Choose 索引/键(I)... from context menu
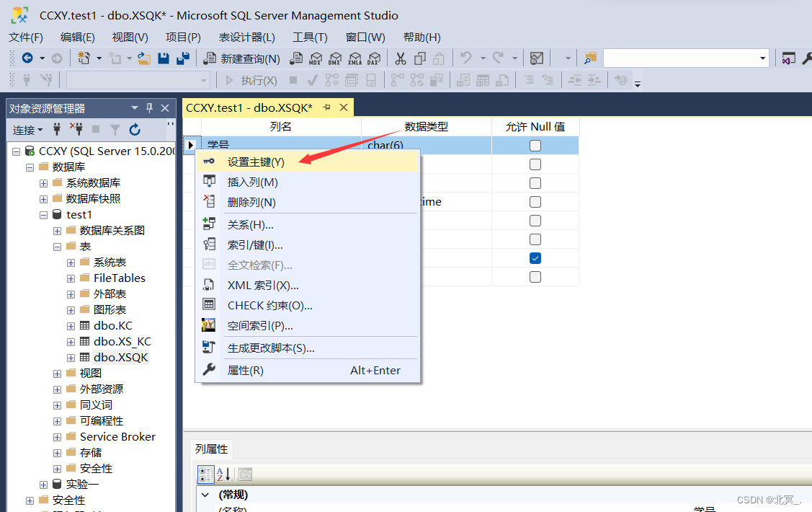Screen dimensions: 812x512 pyautogui.click(x=308, y=244)
